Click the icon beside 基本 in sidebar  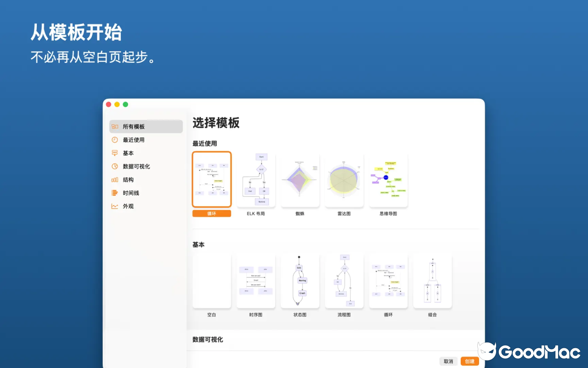(x=115, y=153)
